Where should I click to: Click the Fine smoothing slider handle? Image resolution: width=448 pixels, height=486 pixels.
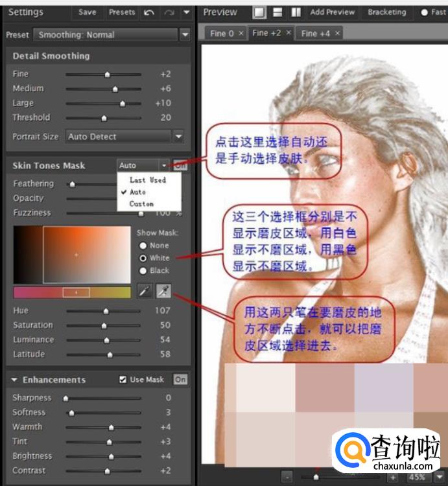[x=107, y=75]
